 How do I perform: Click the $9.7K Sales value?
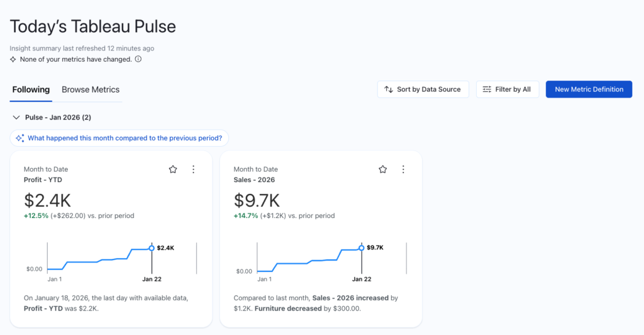tap(257, 201)
